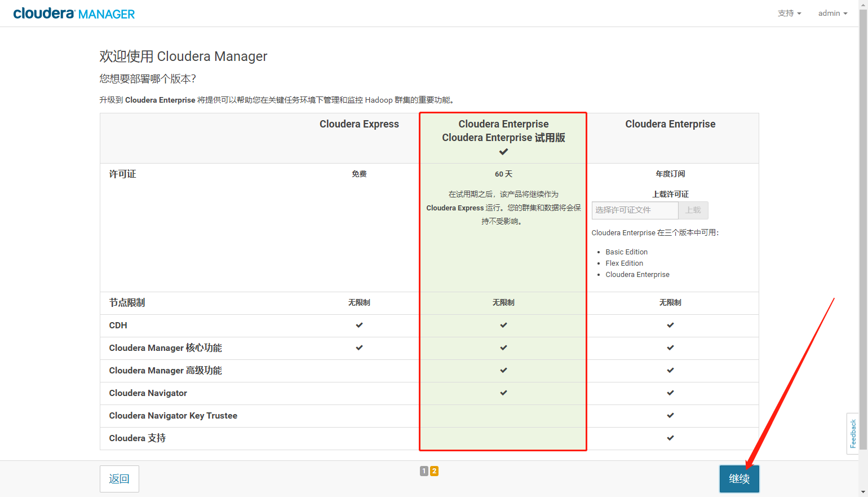Click Cloudera Manager 高级功能 checkmark in trial column
The height and width of the screenshot is (497, 868).
(x=503, y=370)
